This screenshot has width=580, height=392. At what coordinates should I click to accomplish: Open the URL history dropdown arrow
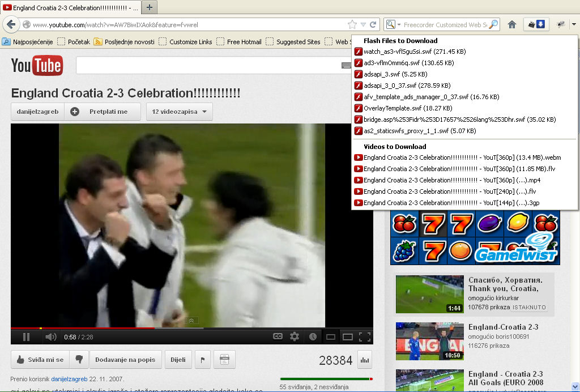363,25
